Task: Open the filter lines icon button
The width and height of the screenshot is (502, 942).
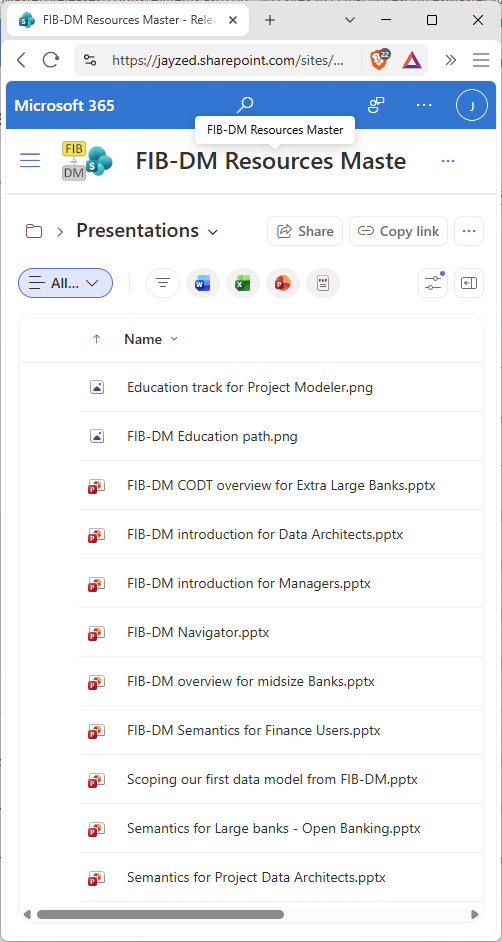Action: click(163, 283)
